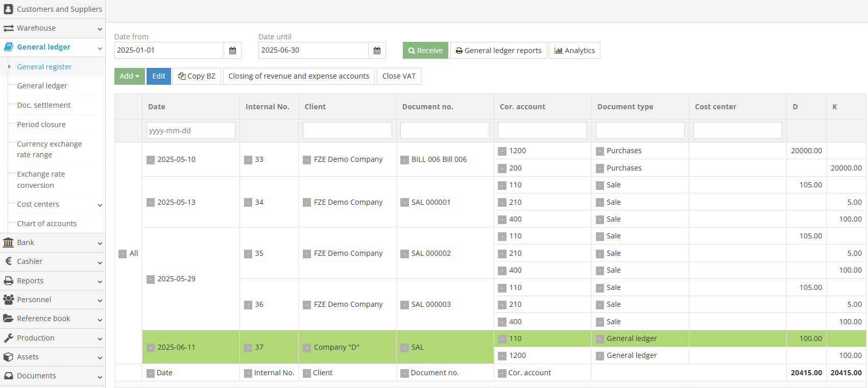Open the Add dropdown button

[x=129, y=76]
